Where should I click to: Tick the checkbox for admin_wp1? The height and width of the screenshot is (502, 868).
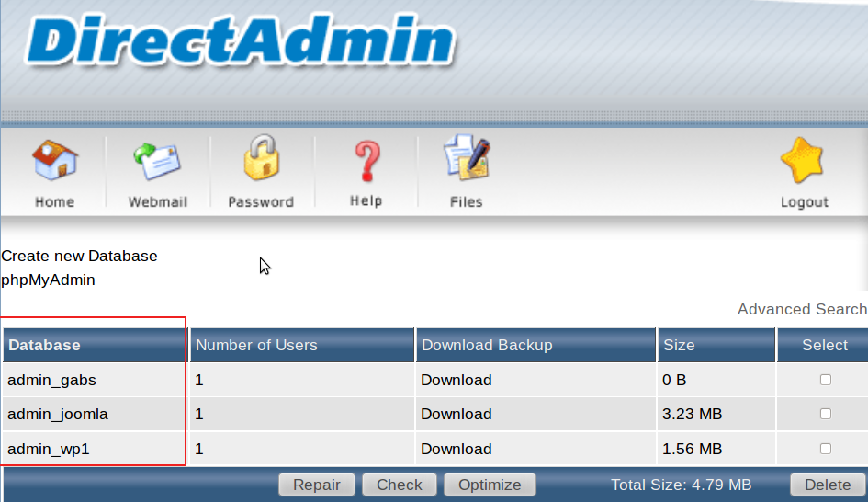(x=826, y=449)
